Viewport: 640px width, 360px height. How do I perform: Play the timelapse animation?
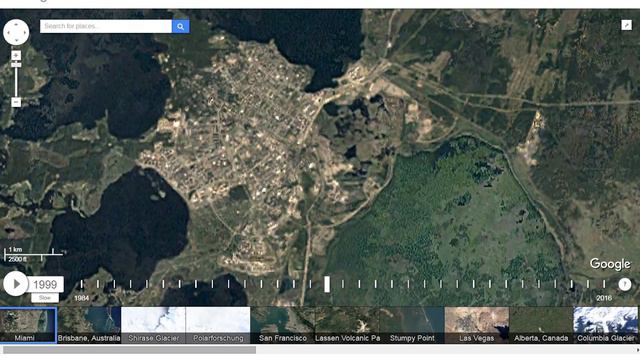point(16,284)
